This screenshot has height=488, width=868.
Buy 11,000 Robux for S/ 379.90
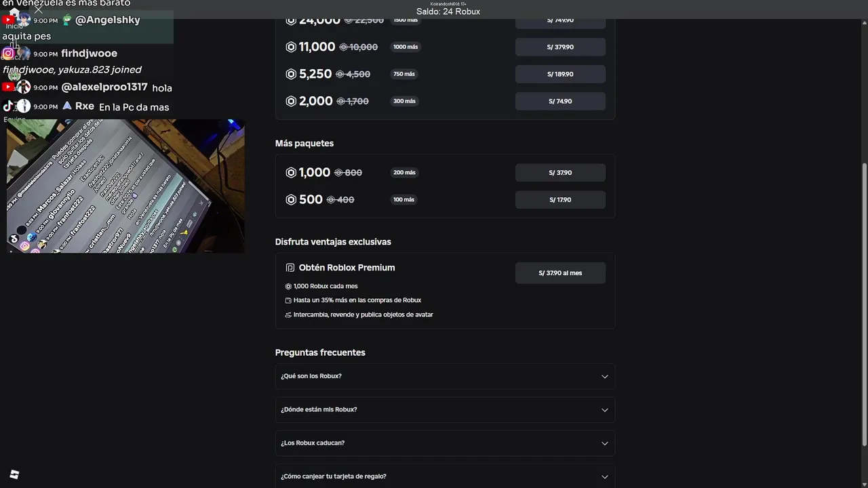pyautogui.click(x=560, y=47)
